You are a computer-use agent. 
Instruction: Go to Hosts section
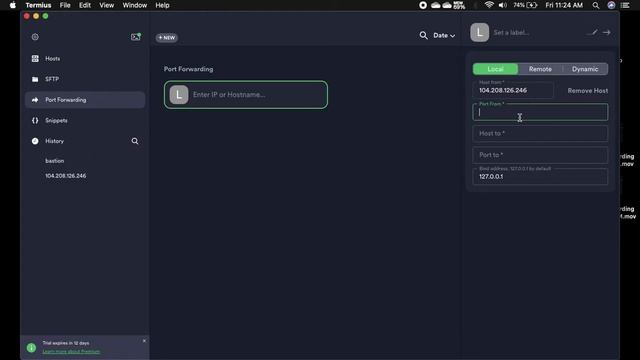85,59
